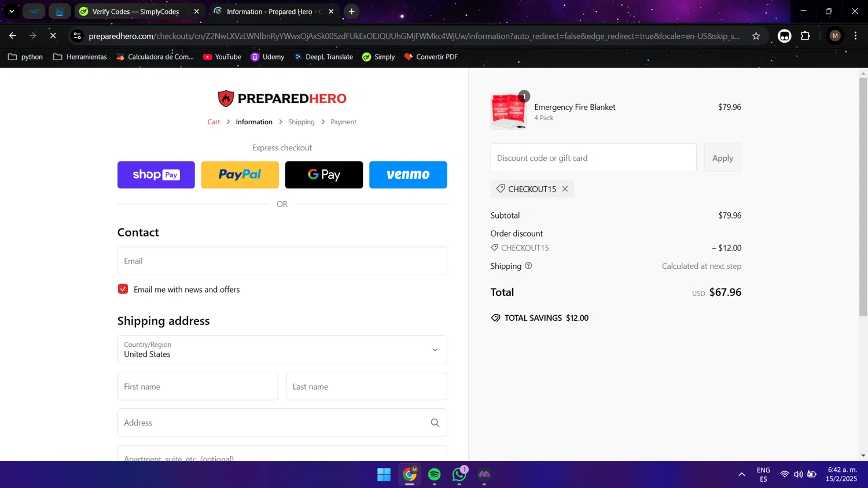Click the Address input field
868x488 pixels.
click(282, 423)
